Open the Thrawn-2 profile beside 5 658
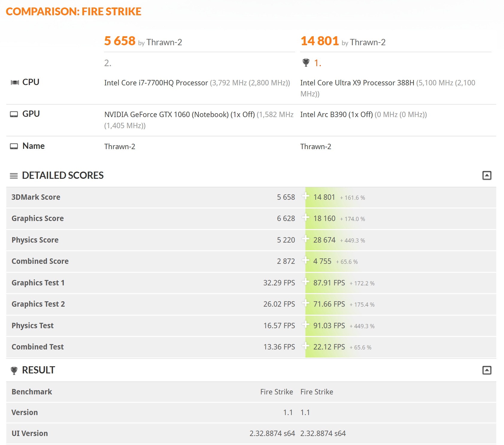The height and width of the screenshot is (445, 504). point(164,43)
